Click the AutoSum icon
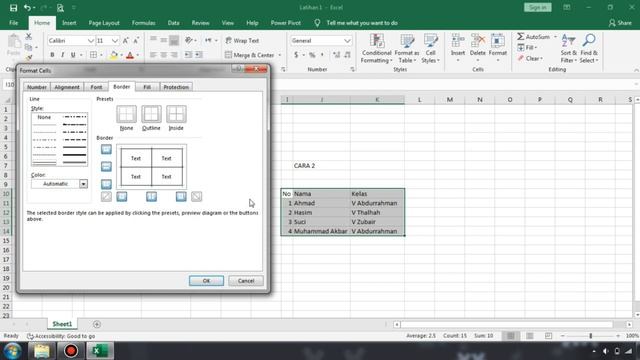Image resolution: width=640 pixels, height=360 pixels. (521, 37)
